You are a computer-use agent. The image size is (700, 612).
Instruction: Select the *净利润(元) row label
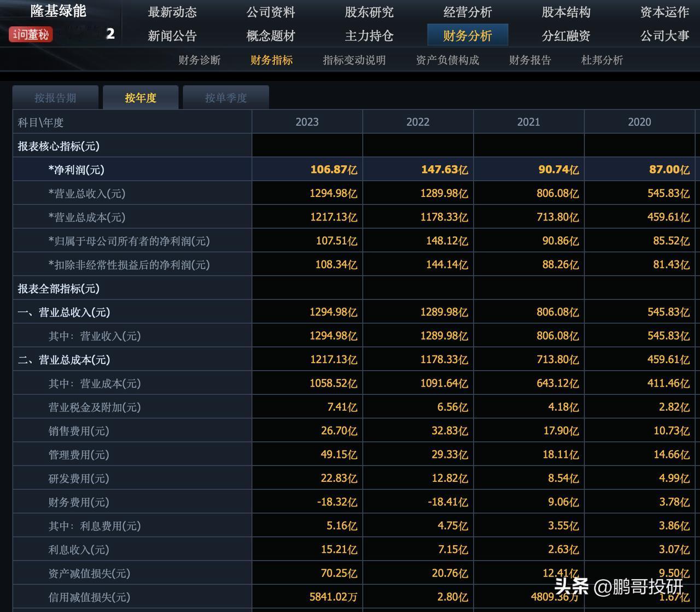pos(76,170)
